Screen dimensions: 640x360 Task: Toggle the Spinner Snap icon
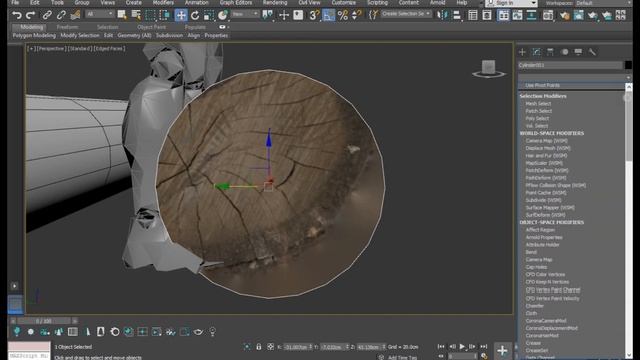[357, 16]
